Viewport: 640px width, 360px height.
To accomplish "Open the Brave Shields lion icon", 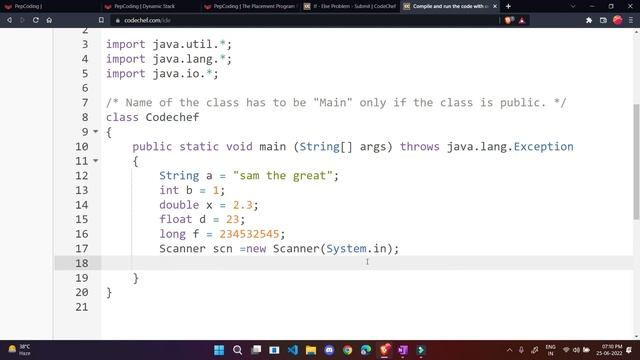I will pyautogui.click(x=509, y=20).
